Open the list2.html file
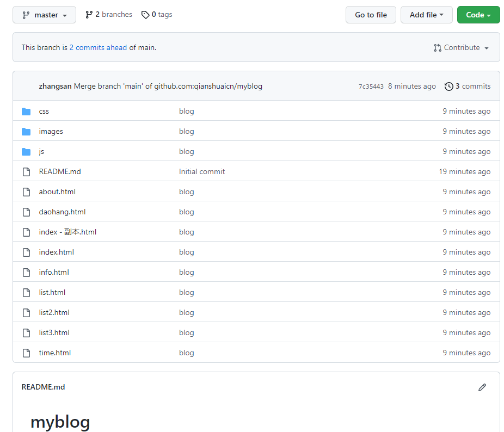Image resolution: width=504 pixels, height=432 pixels. click(x=54, y=312)
